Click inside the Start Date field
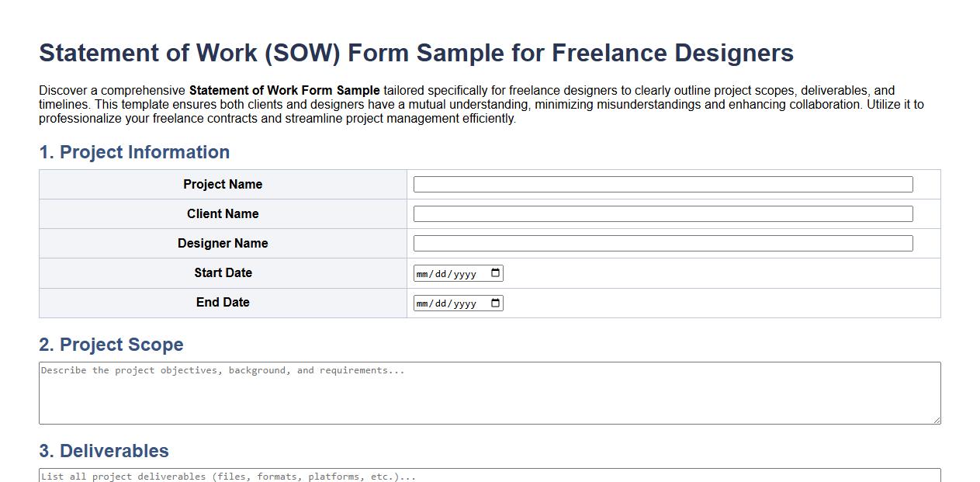980x482 pixels. click(450, 272)
